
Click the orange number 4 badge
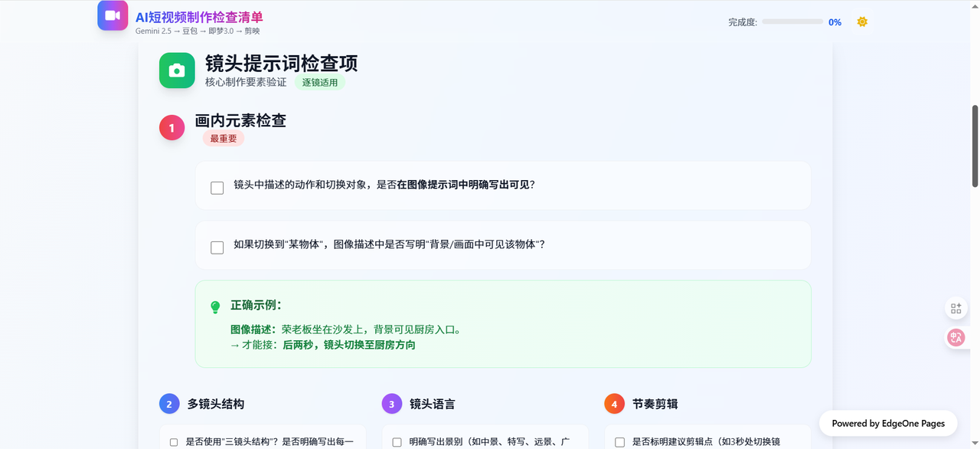(614, 404)
